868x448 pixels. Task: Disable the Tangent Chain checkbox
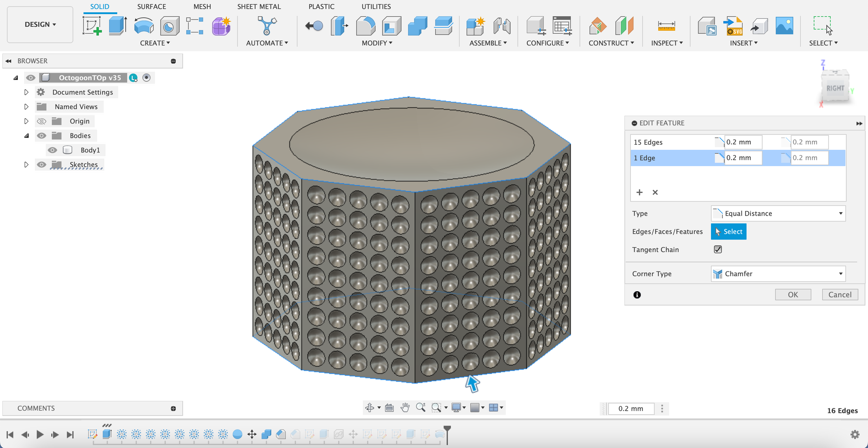tap(718, 249)
